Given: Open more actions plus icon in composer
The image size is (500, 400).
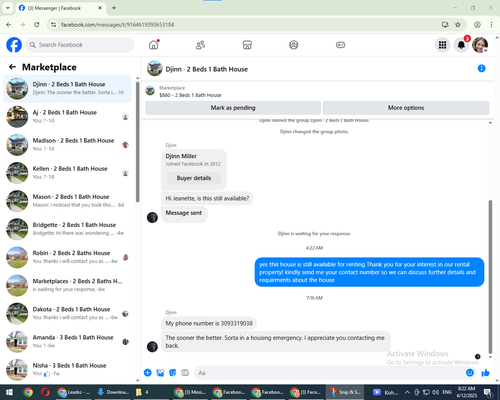Looking at the screenshot, I should click(x=148, y=373).
